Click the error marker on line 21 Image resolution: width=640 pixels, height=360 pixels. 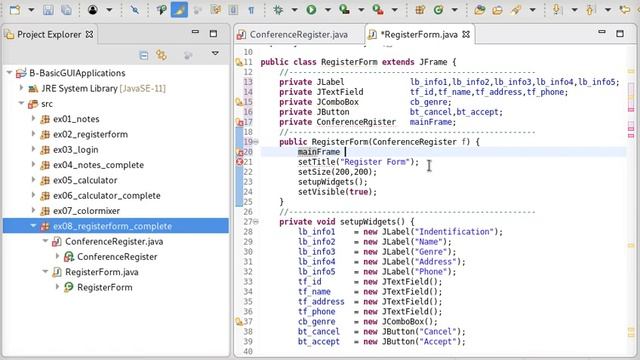[240, 162]
